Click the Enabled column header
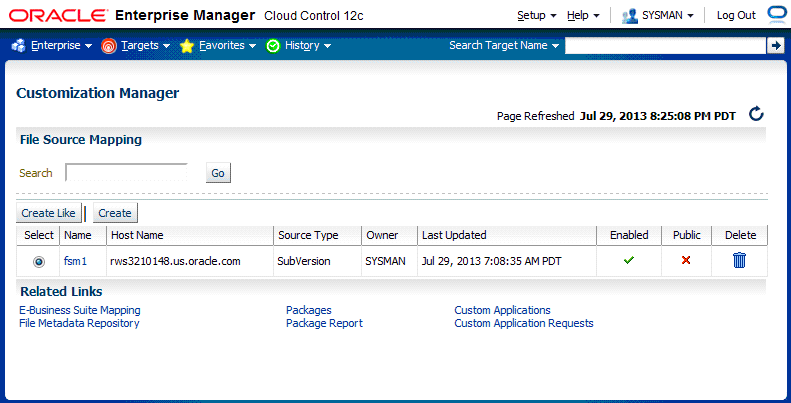 [x=629, y=235]
